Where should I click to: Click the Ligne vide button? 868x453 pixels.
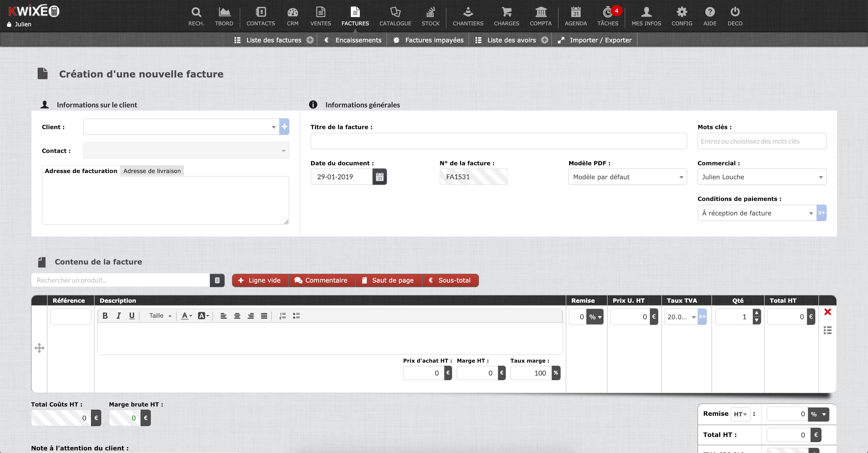point(260,280)
